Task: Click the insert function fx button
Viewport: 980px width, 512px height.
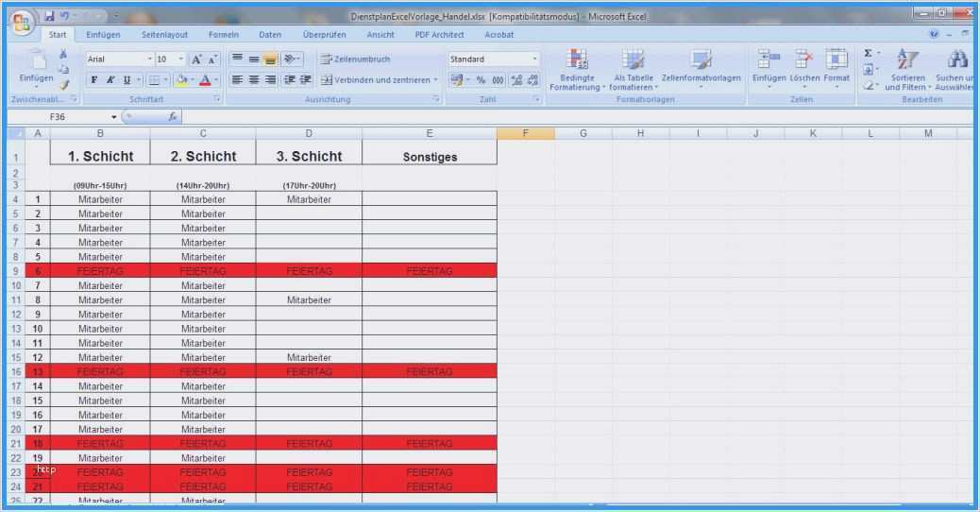Action: click(173, 117)
